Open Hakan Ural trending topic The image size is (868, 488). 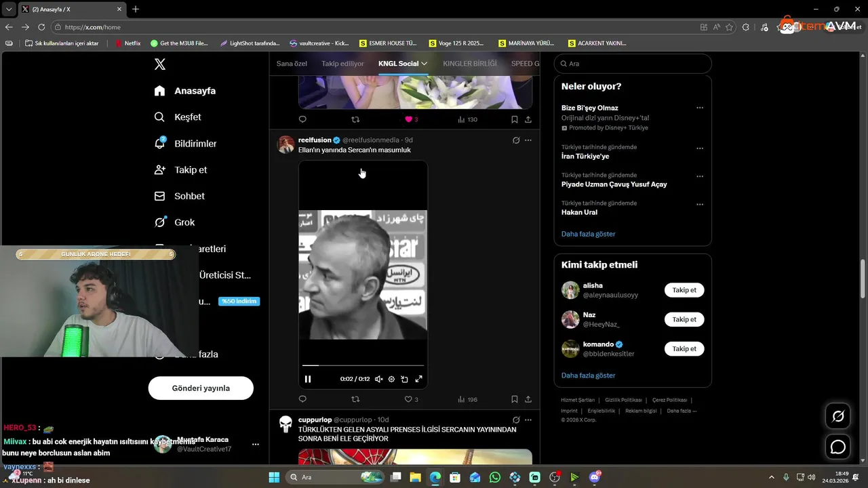[579, 212]
